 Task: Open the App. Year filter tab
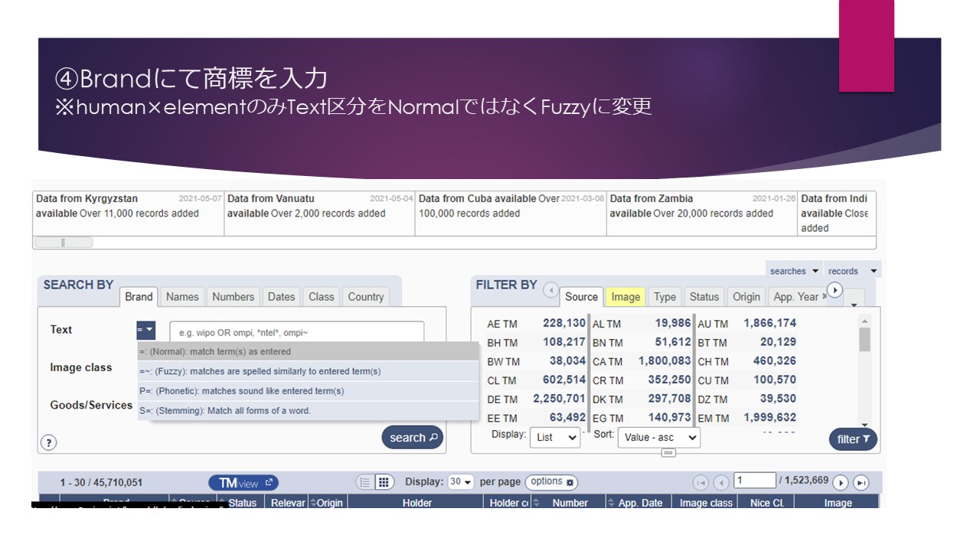coord(796,297)
